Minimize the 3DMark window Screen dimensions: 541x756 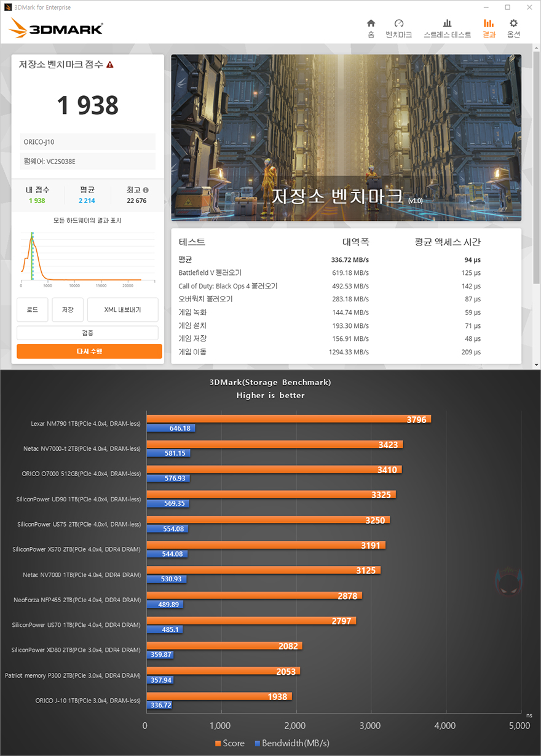point(487,7)
